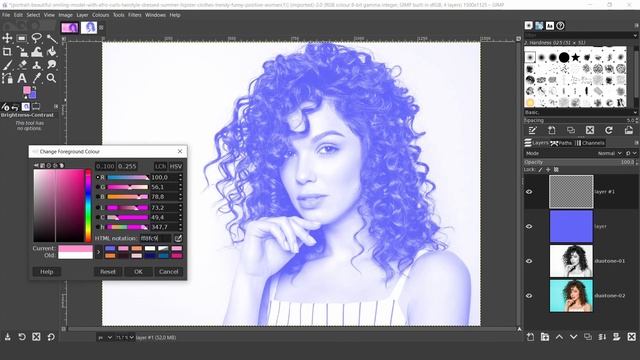Switch to the Paths tab
Viewport: 640px width, 360px height.
click(562, 143)
